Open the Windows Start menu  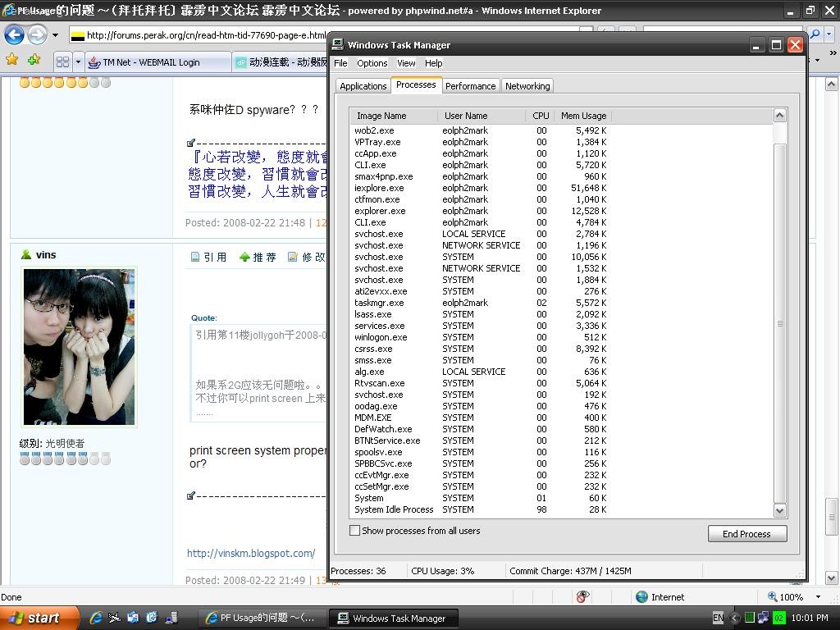pyautogui.click(x=39, y=618)
